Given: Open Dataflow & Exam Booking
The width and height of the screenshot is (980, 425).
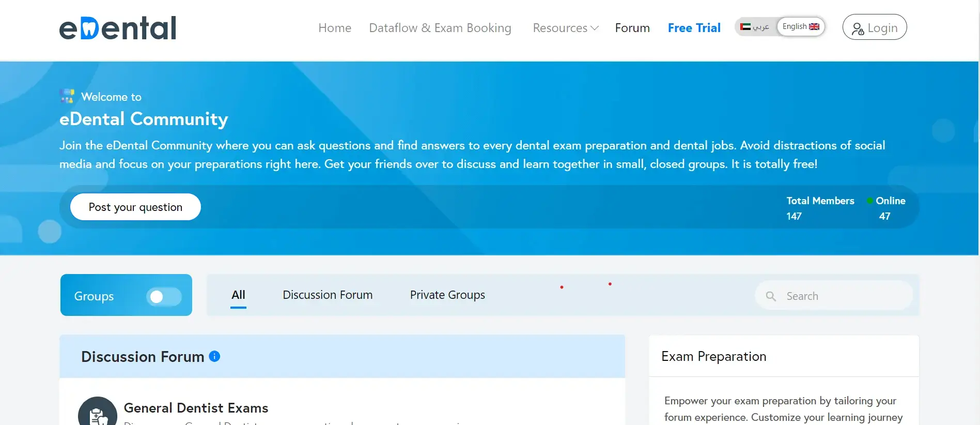Looking at the screenshot, I should click(x=440, y=28).
